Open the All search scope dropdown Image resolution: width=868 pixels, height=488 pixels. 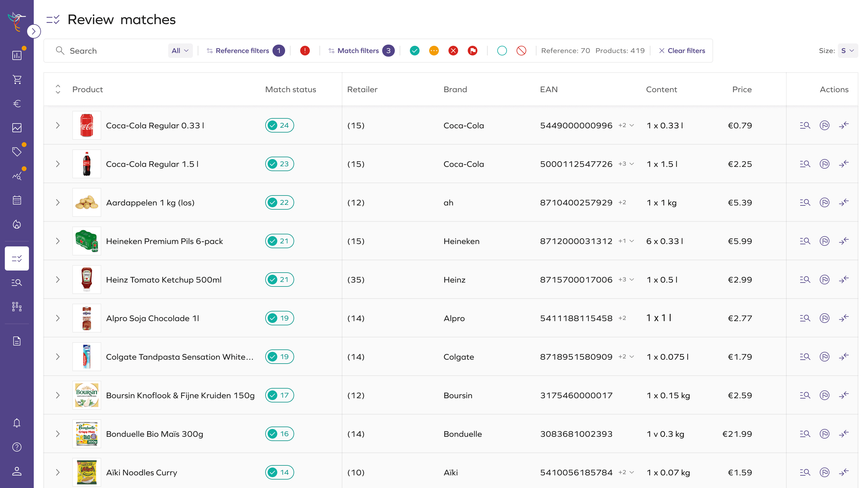point(180,51)
